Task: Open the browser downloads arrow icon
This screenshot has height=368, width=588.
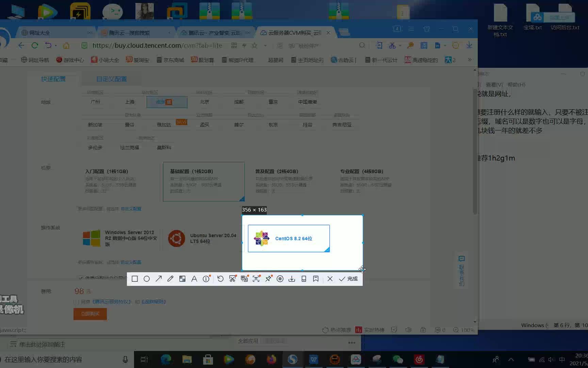Action: tap(469, 45)
